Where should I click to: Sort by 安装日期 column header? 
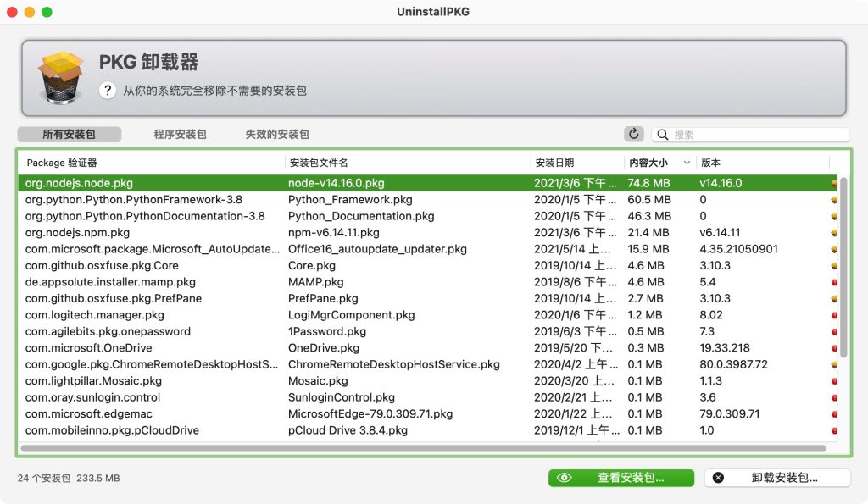click(x=577, y=163)
